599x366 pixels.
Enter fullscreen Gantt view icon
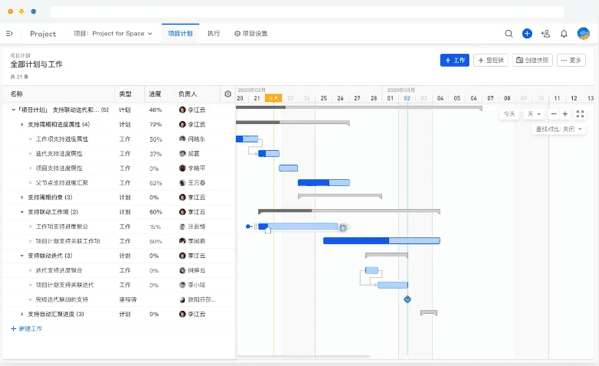(x=580, y=114)
